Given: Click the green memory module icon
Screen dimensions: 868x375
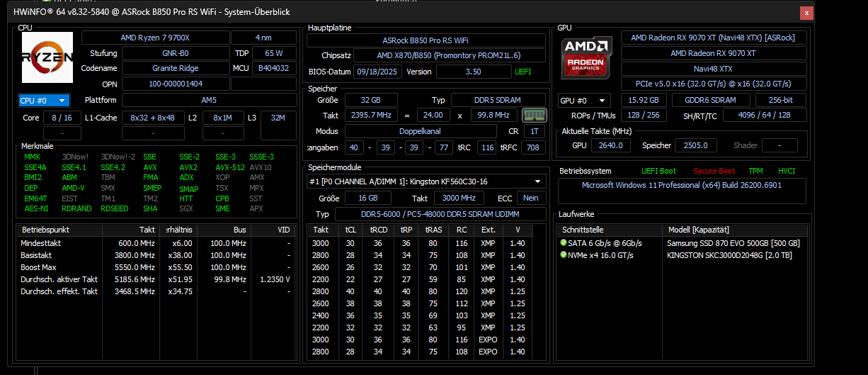Looking at the screenshot, I should (534, 115).
